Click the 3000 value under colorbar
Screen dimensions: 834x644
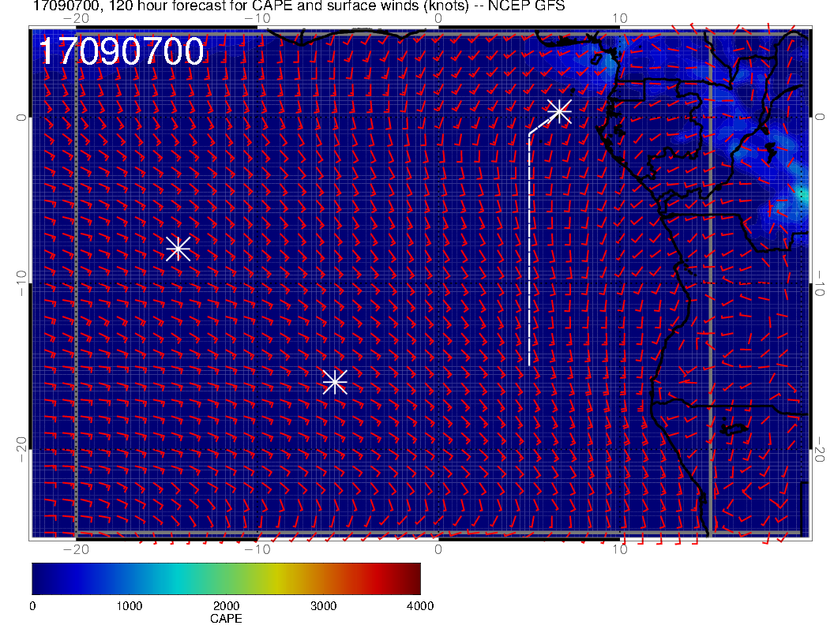click(x=323, y=606)
